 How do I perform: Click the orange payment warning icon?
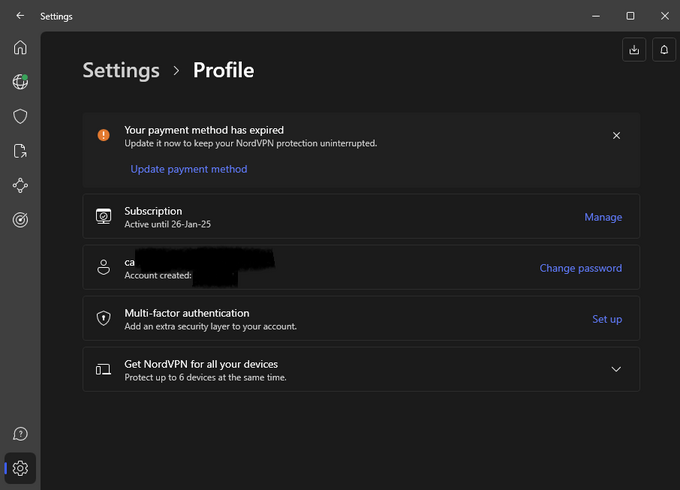pyautogui.click(x=104, y=135)
